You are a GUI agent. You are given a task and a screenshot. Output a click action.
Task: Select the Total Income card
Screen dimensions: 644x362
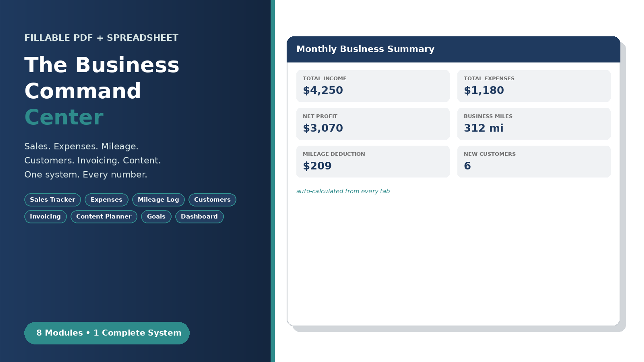373,86
